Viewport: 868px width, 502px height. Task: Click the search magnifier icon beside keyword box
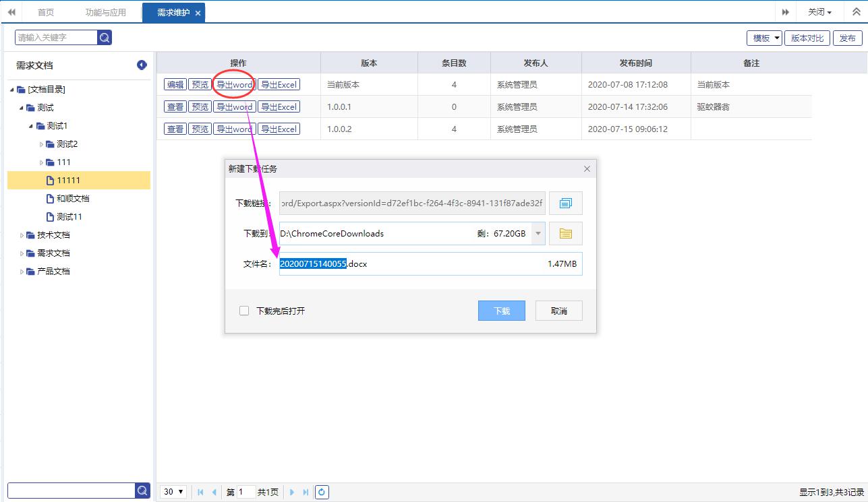(x=105, y=38)
